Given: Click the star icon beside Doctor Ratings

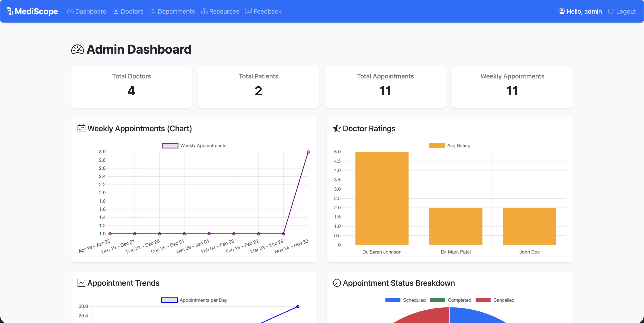Looking at the screenshot, I should tap(337, 128).
